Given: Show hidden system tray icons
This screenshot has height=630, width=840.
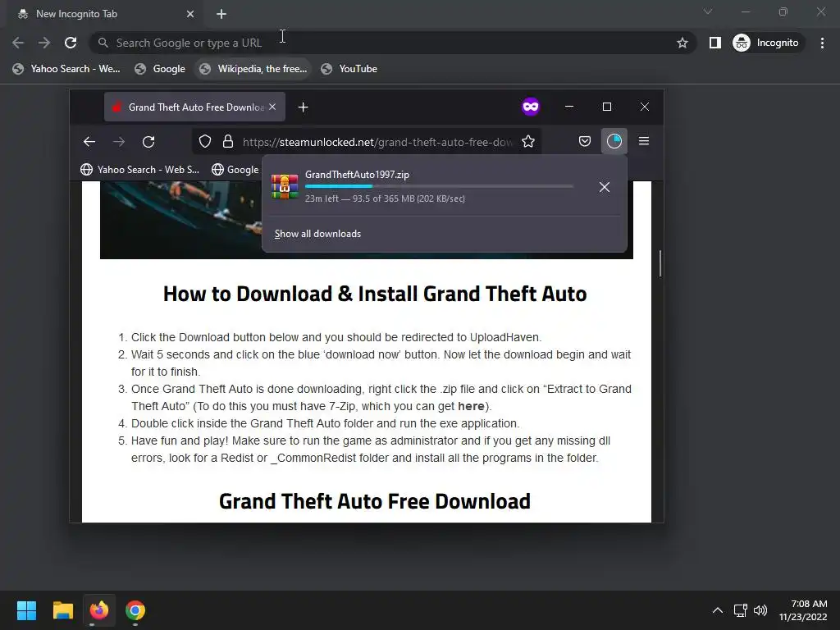Looking at the screenshot, I should pos(718,610).
